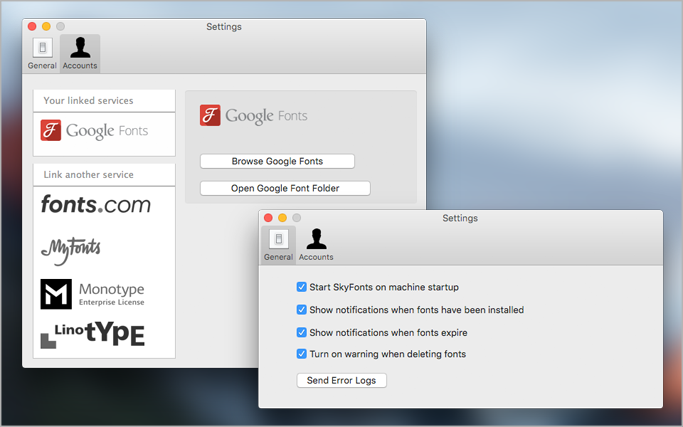This screenshot has height=427, width=683.
Task: Toggle warning when deleting fonts checkbox
Action: click(x=301, y=353)
